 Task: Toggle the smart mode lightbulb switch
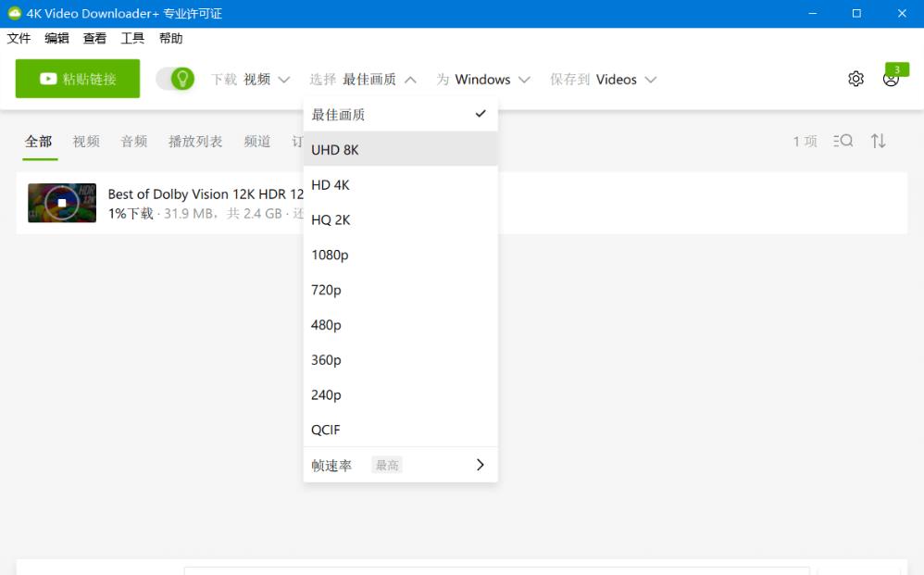point(175,79)
